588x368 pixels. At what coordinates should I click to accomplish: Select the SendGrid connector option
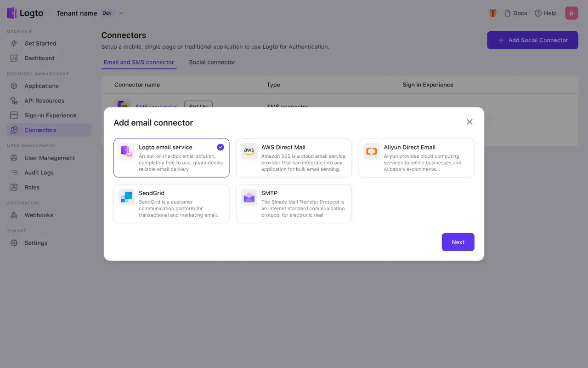click(x=171, y=203)
